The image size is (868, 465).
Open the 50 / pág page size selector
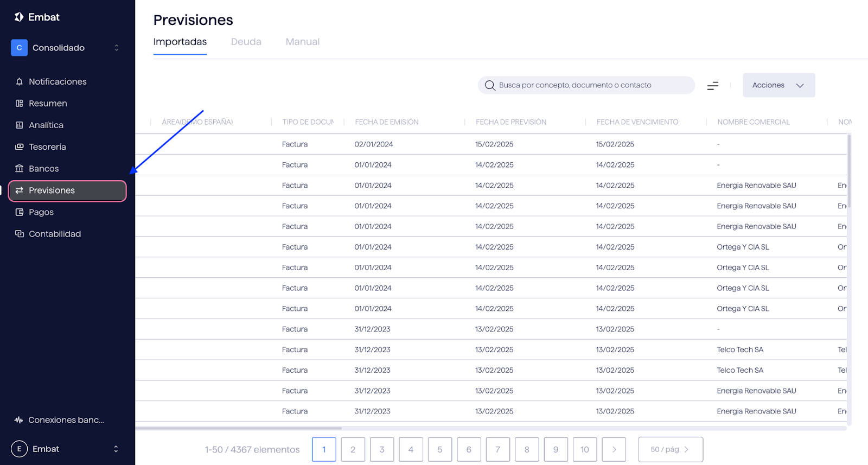tap(670, 449)
